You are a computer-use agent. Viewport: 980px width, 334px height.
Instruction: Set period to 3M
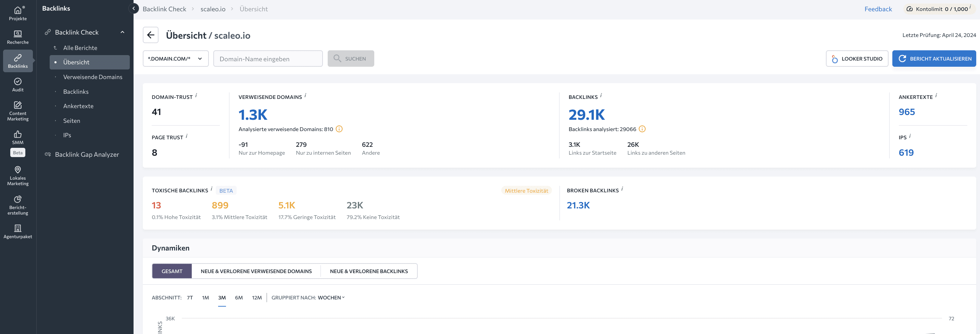pos(222,297)
